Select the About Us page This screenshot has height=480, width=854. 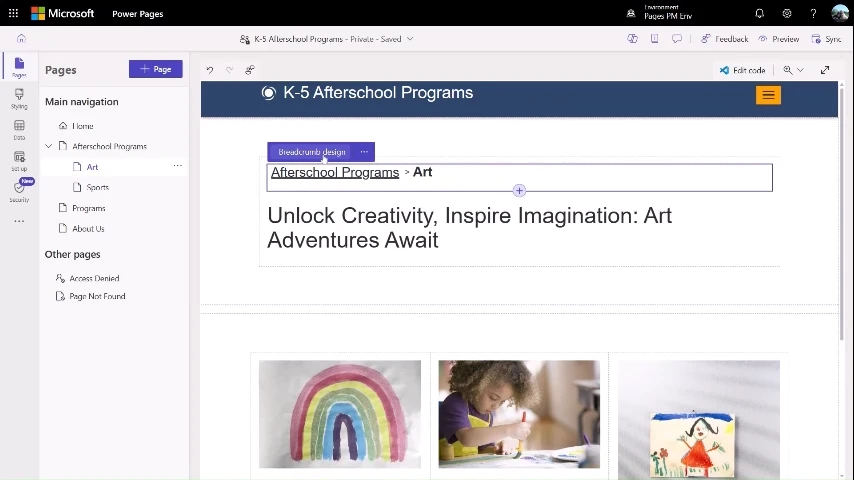pos(88,229)
